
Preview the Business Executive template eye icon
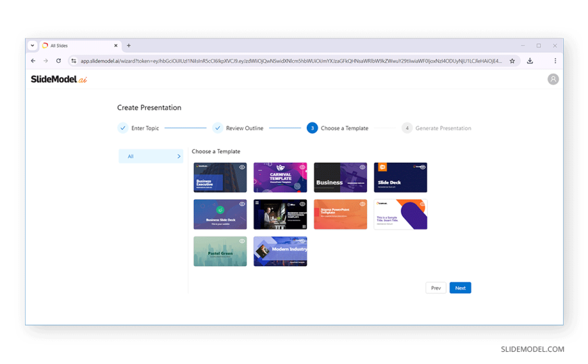pos(242,167)
